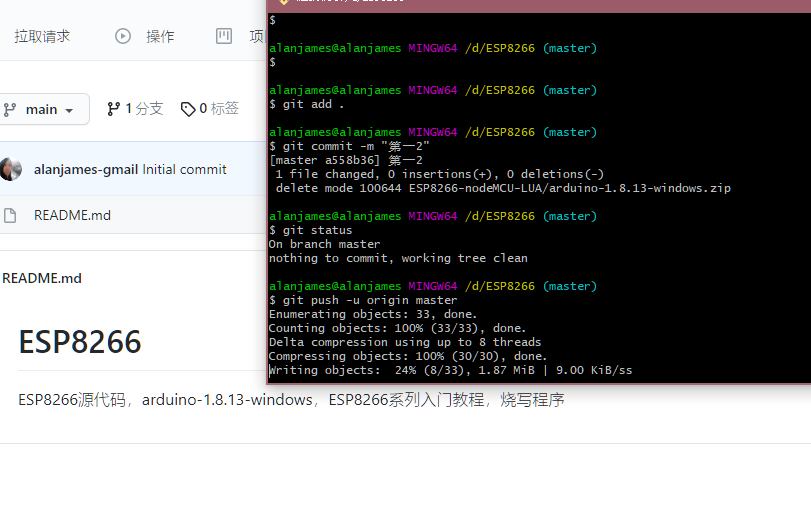This screenshot has height=514, width=811.
Task: Open the Initial commit message link
Action: tap(184, 170)
